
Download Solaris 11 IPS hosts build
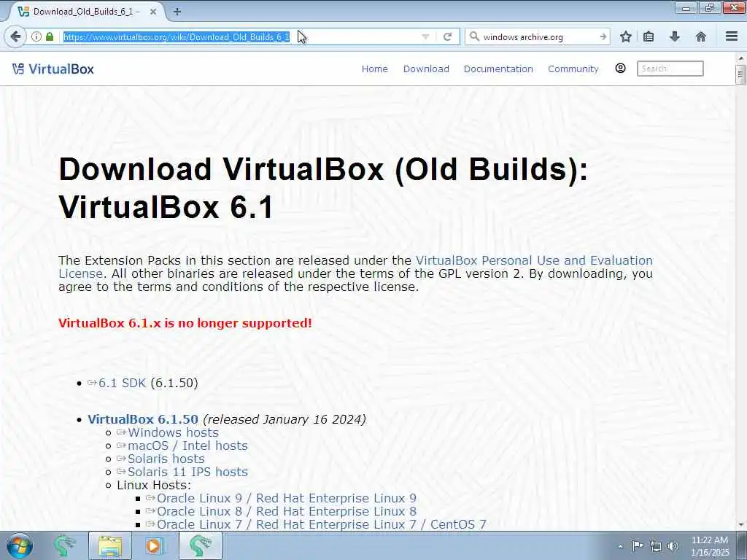click(187, 472)
